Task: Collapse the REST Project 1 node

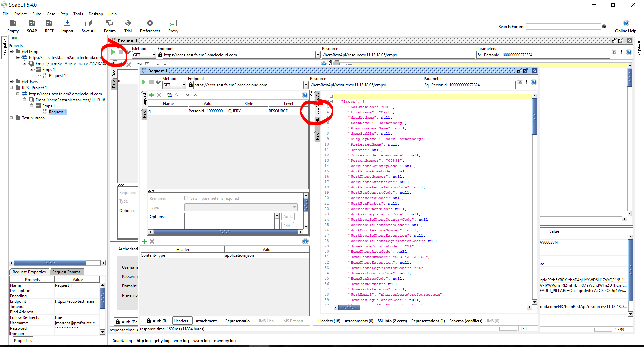Action: pos(11,88)
